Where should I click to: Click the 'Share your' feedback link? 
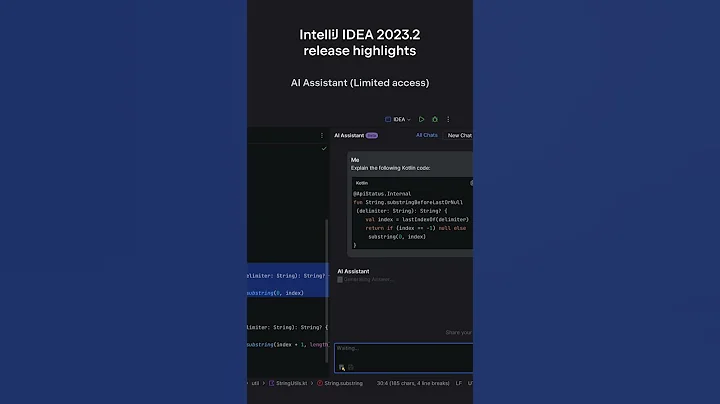pos(459,332)
